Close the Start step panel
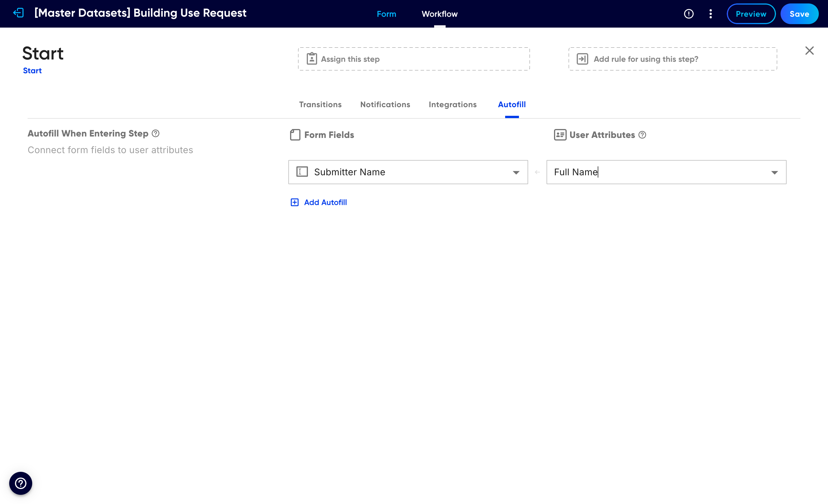 point(809,51)
